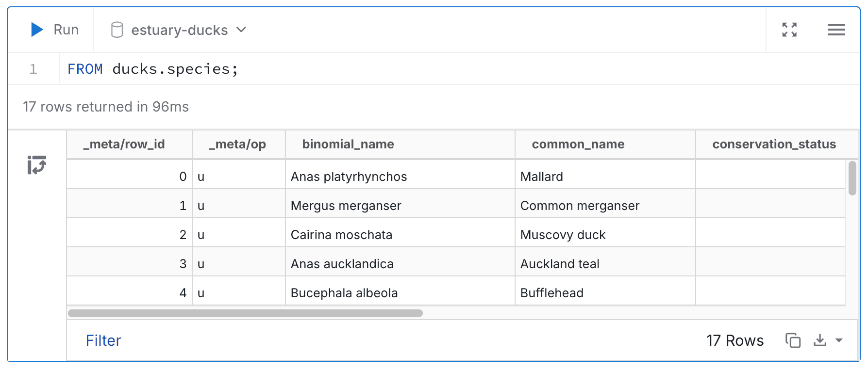Viewport: 868px width, 370px height.
Task: Open the hamburger menu
Action: tap(836, 30)
